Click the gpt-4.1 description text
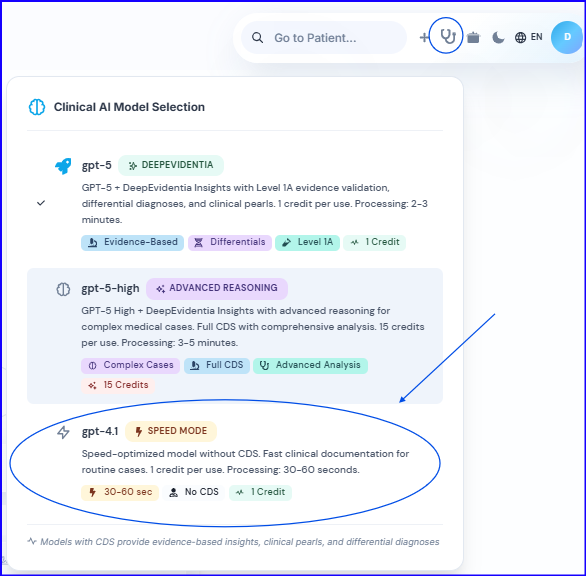Viewport: 586px width, 576px height. [x=245, y=462]
